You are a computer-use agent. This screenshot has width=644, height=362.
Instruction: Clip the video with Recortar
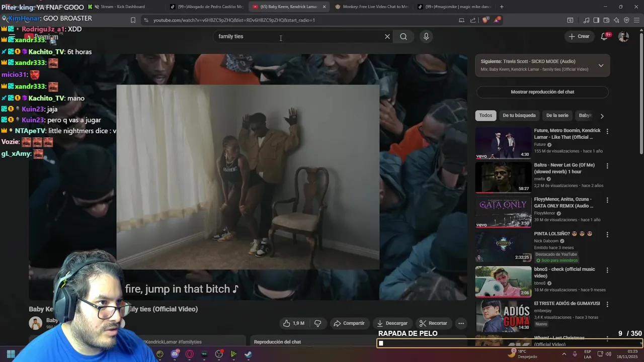click(433, 323)
